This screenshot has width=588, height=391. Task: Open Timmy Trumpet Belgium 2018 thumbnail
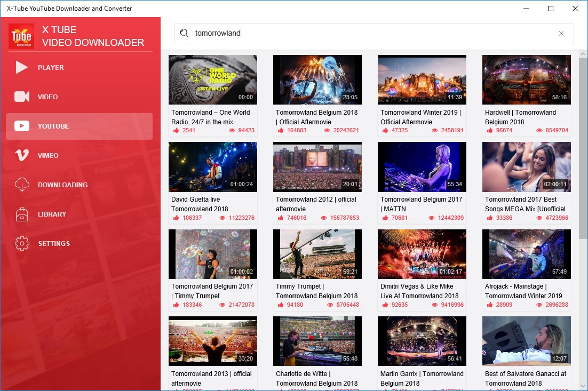point(317,254)
